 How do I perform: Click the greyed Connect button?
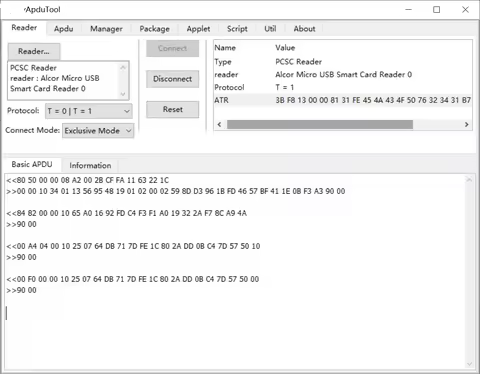[172, 48]
